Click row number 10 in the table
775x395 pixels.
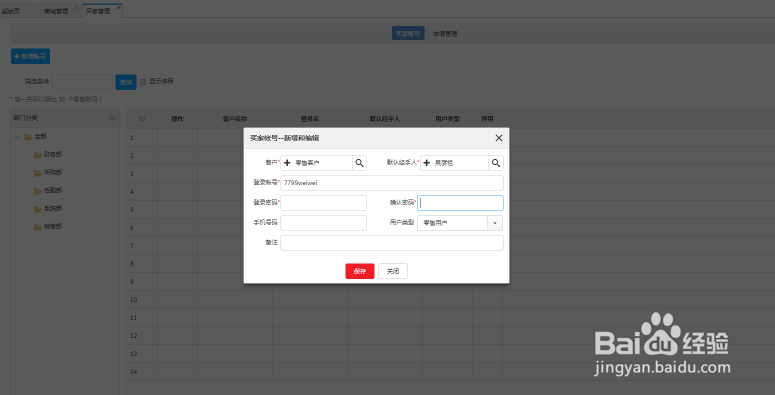point(133,300)
